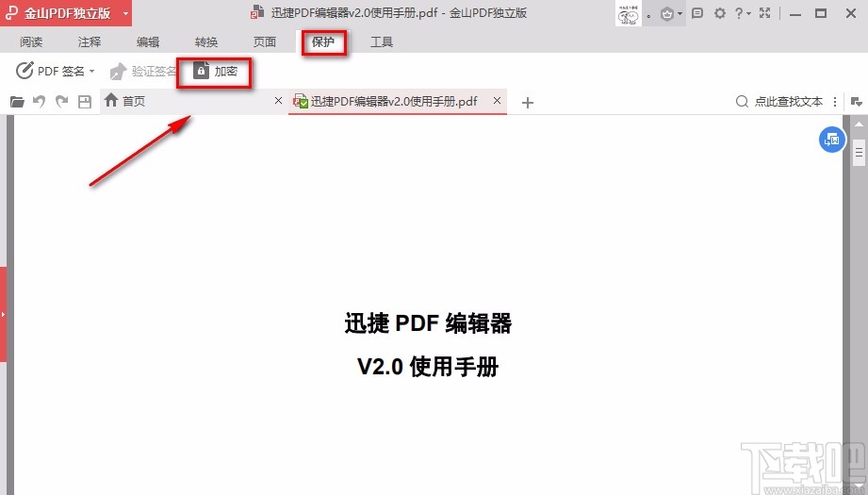Click the magnifier search icon
Screen dimensions: 868x495
[x=742, y=101]
